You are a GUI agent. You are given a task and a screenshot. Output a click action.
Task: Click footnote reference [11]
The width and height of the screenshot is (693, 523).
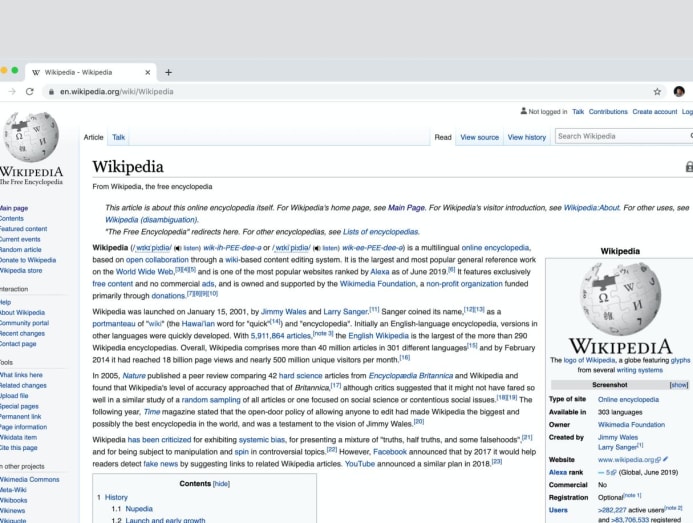(374, 309)
